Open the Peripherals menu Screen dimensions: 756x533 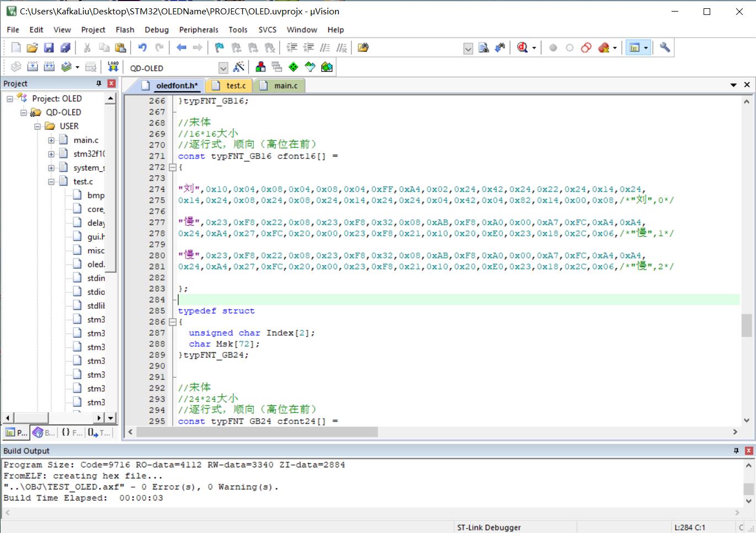[x=199, y=30]
